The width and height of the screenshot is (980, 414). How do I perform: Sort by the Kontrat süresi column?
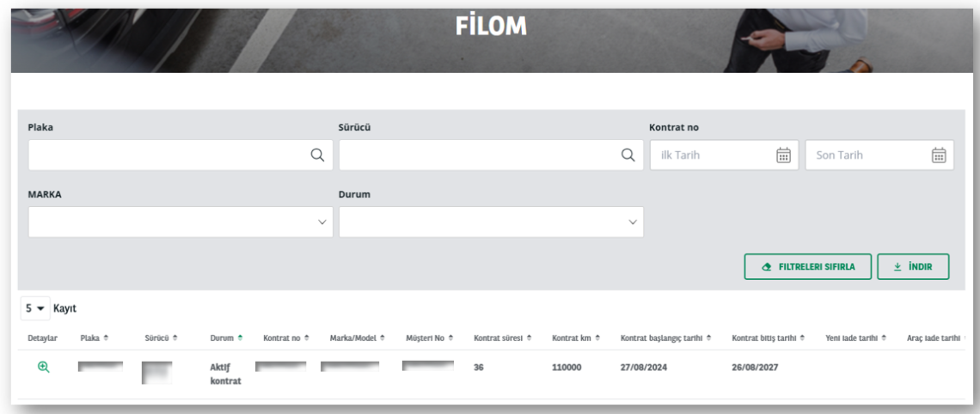(503, 338)
